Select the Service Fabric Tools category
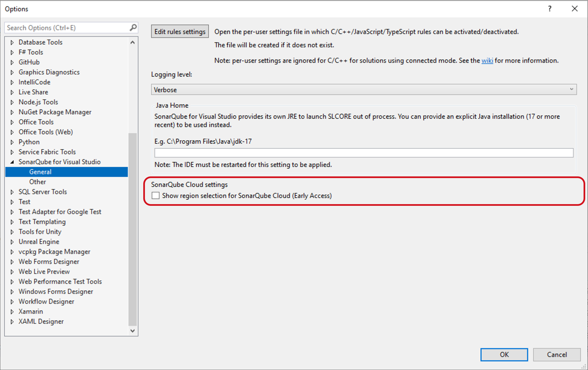 tap(47, 152)
